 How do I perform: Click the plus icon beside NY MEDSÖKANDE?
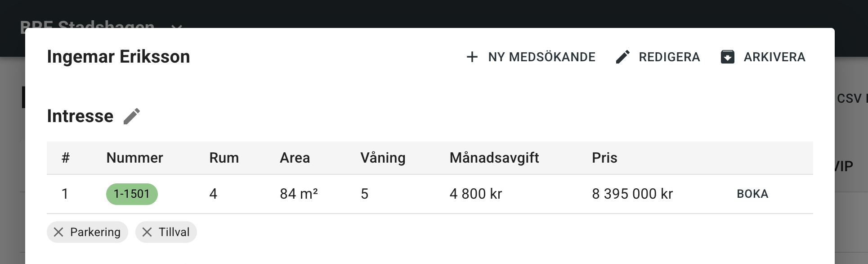(x=472, y=57)
